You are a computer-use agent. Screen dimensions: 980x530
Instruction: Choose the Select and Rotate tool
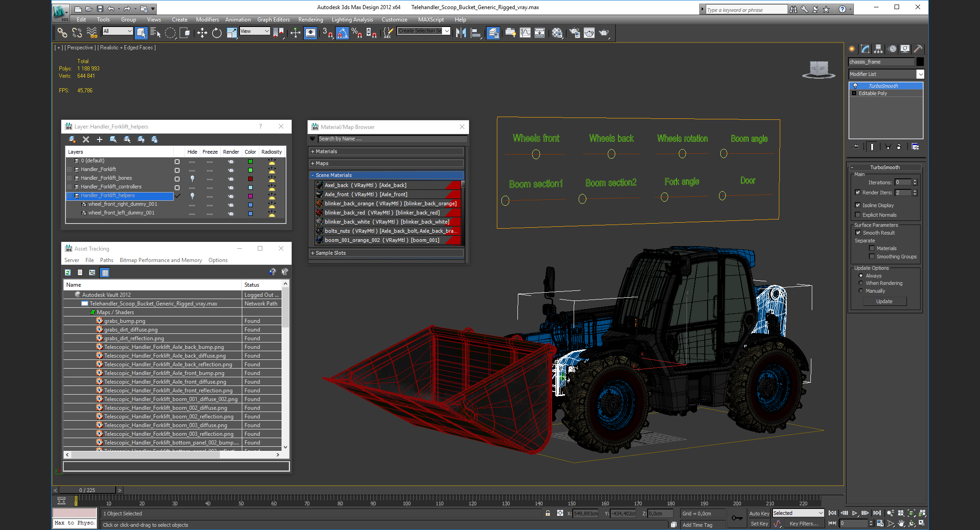pos(217,32)
